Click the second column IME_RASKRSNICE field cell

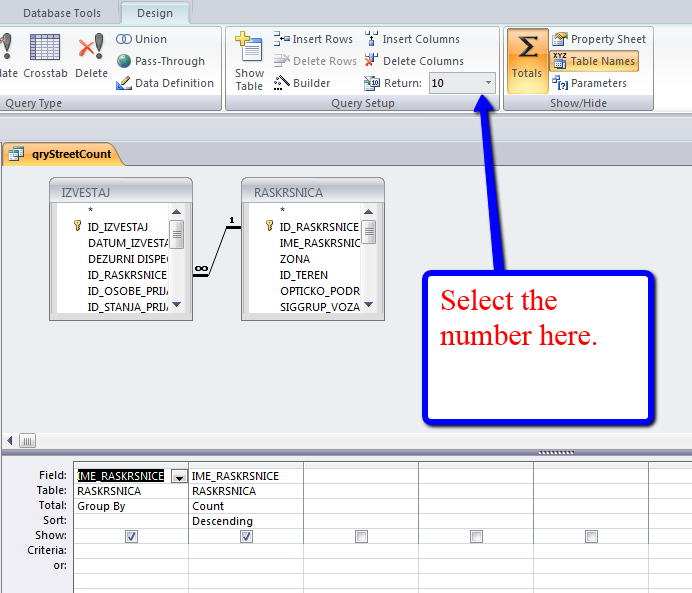point(246,476)
